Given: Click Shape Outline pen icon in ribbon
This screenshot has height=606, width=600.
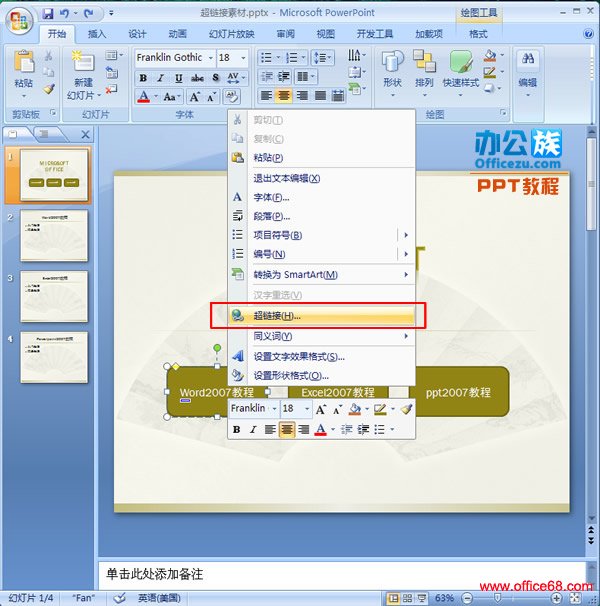Looking at the screenshot, I should 489,72.
